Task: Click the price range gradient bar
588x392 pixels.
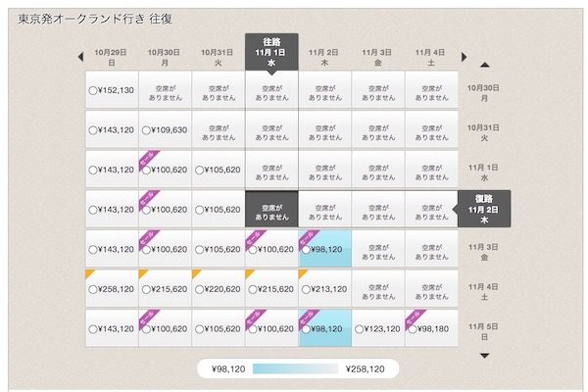Action: tap(296, 368)
